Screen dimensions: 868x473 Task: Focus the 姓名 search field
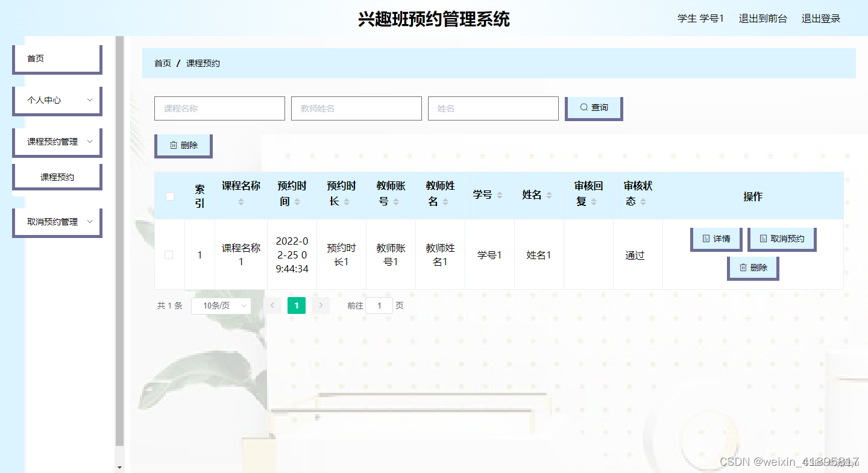pyautogui.click(x=493, y=108)
